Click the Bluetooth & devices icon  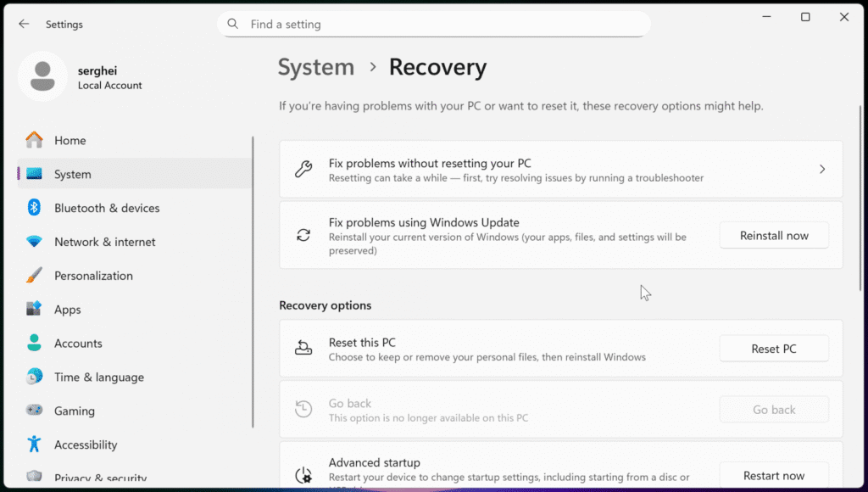coord(33,208)
